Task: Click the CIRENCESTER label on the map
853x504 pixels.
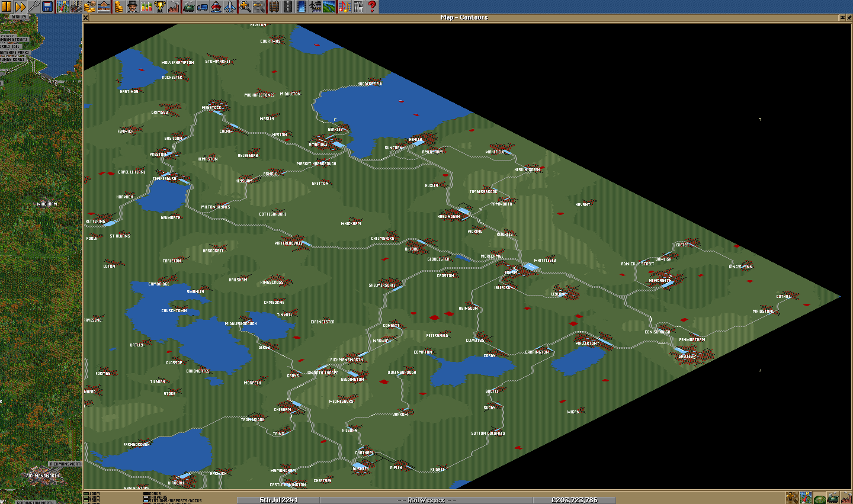Action: 322,322
